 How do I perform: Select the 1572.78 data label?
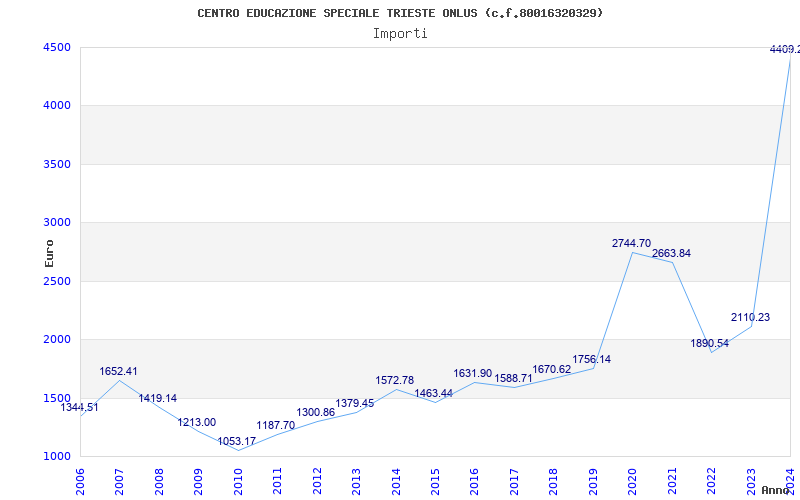pyautogui.click(x=394, y=380)
